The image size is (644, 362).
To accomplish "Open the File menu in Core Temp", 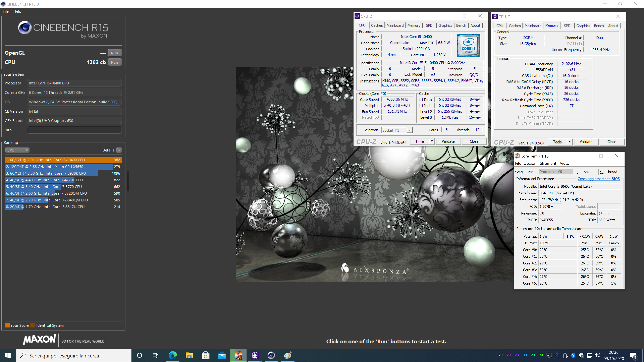I will click(x=518, y=163).
